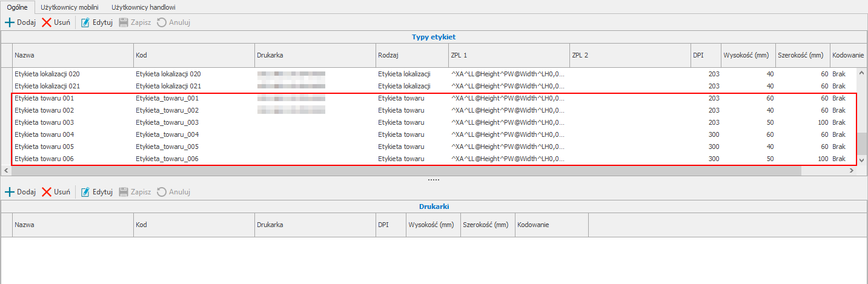868x284 pixels.
Task: Select the Ogólne tab
Action: 17,7
